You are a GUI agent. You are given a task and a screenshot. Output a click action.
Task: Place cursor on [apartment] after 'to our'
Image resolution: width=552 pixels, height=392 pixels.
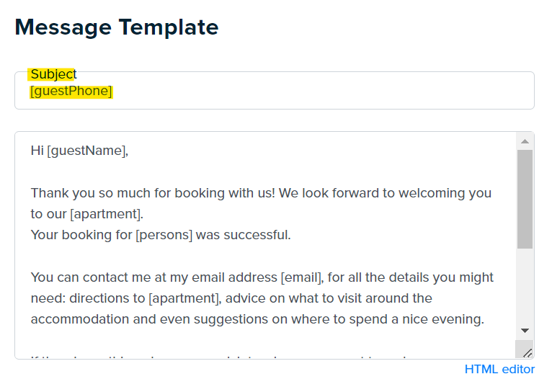coord(105,214)
